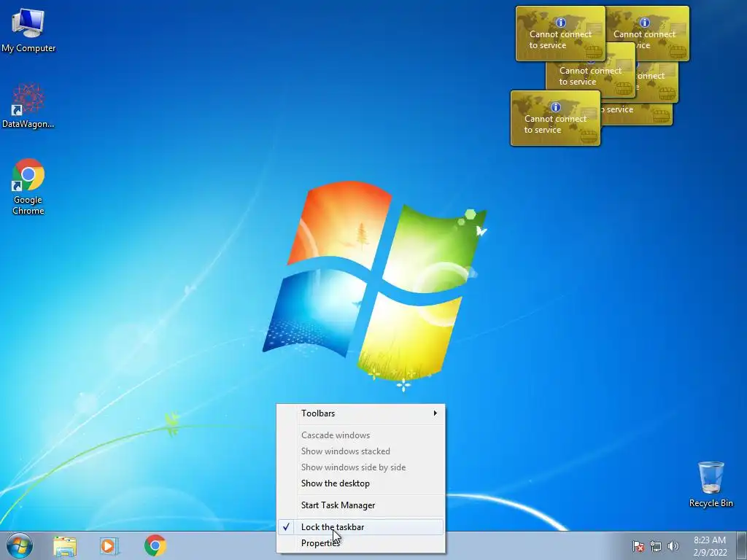
Task: Launch Windows Media Player from the taskbar
Action: pos(109,546)
